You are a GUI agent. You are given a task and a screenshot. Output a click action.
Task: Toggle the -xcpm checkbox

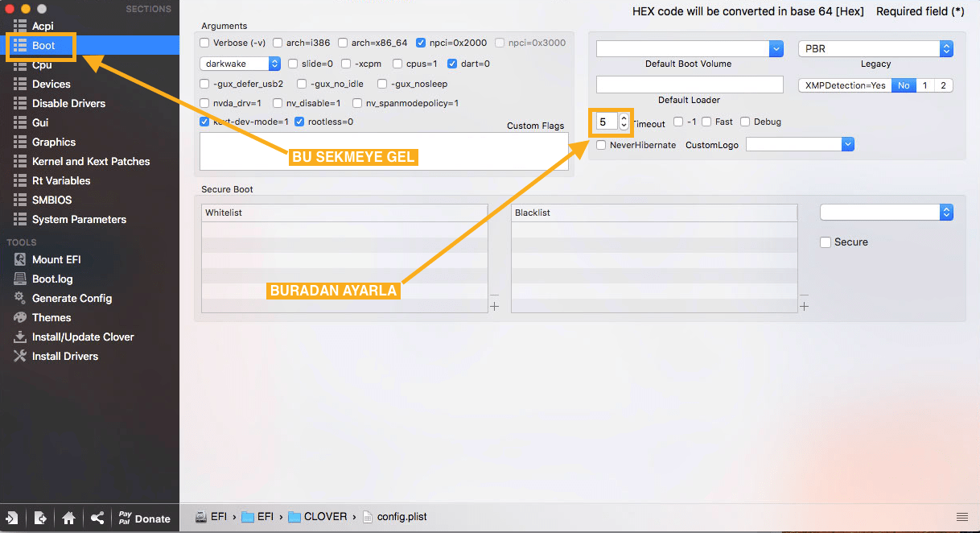click(346, 64)
